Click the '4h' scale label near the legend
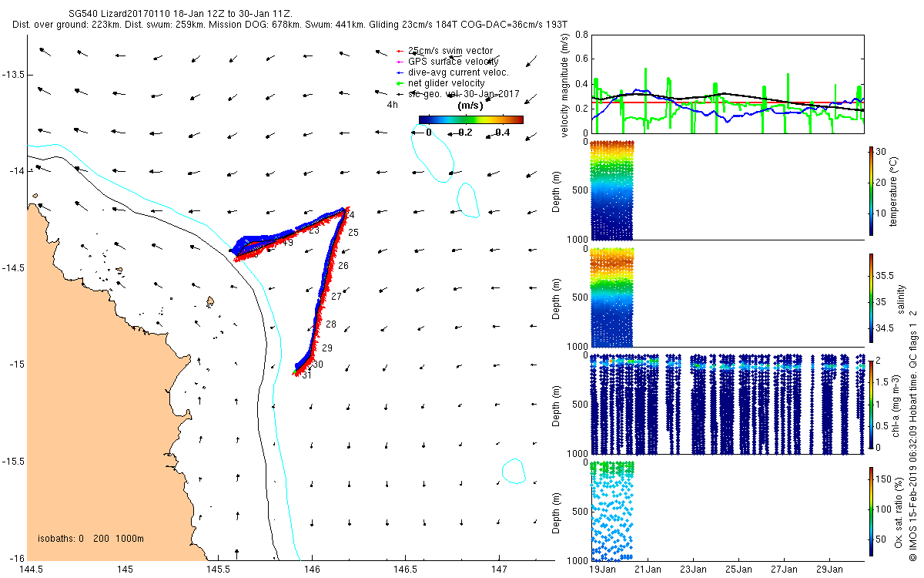The height and width of the screenshot is (578, 924). tap(393, 104)
